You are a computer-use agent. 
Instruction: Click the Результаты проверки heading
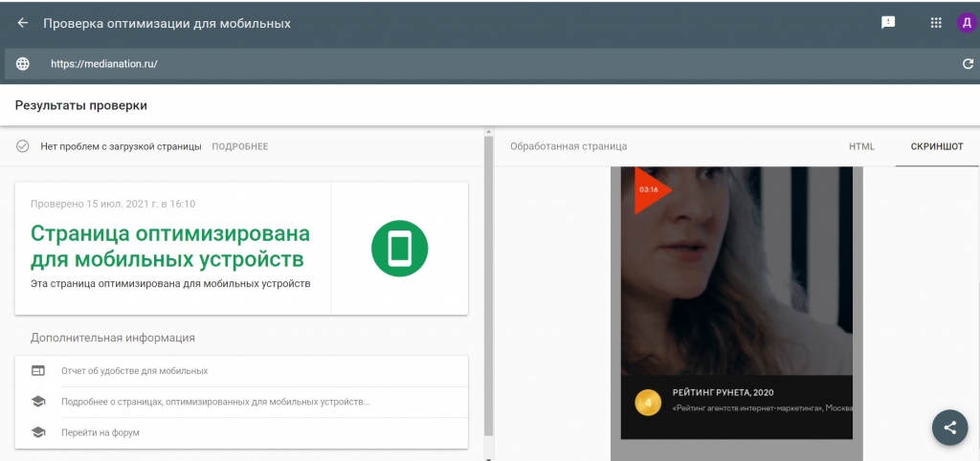pyautogui.click(x=81, y=105)
